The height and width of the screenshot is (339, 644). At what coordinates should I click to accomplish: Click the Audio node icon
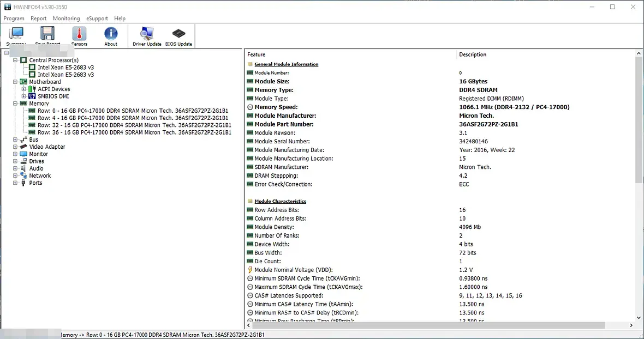click(23, 168)
